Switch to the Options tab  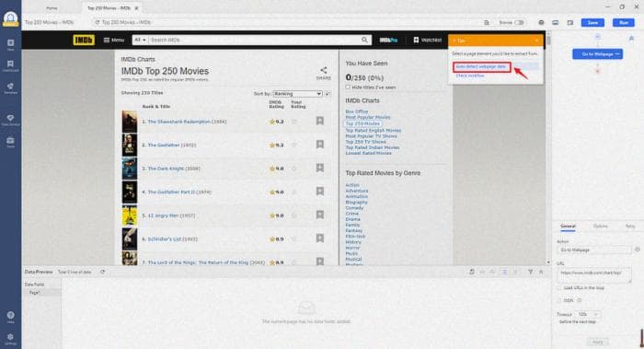(x=600, y=227)
